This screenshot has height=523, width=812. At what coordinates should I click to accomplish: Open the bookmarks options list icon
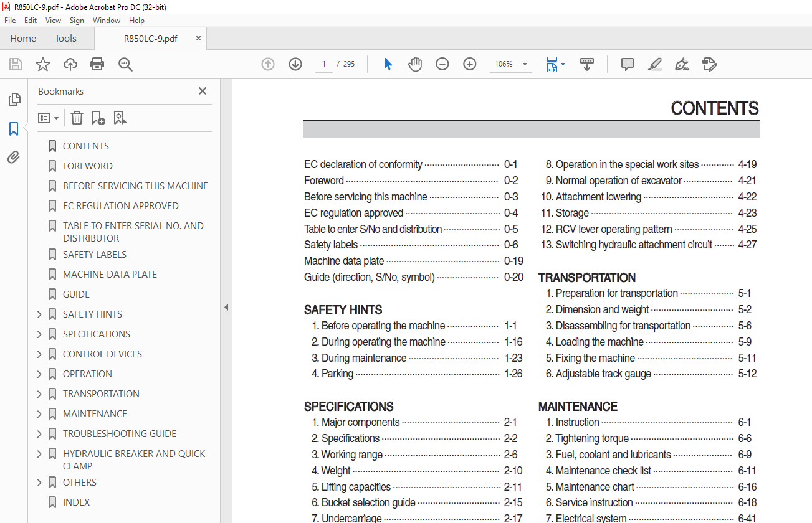(x=48, y=118)
